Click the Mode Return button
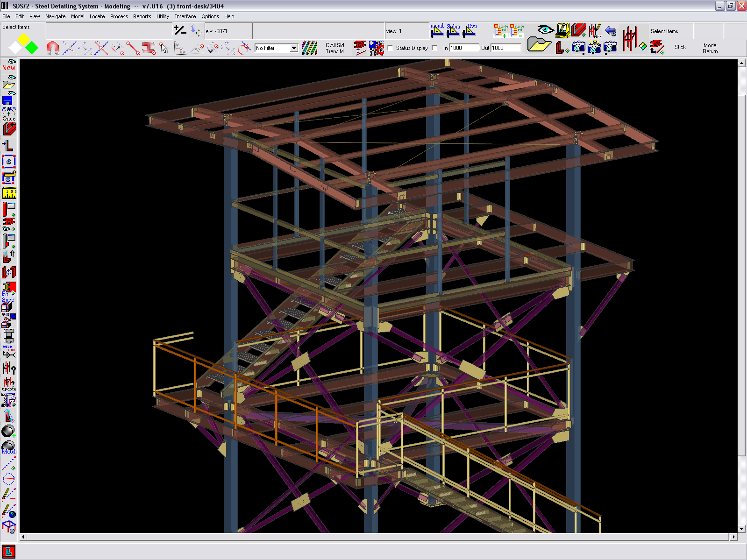The image size is (747, 560). tap(710, 48)
